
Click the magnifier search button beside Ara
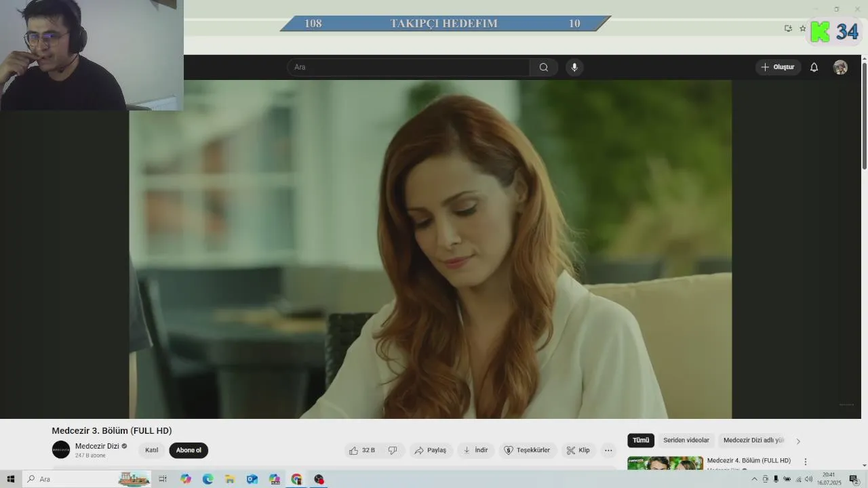544,67
